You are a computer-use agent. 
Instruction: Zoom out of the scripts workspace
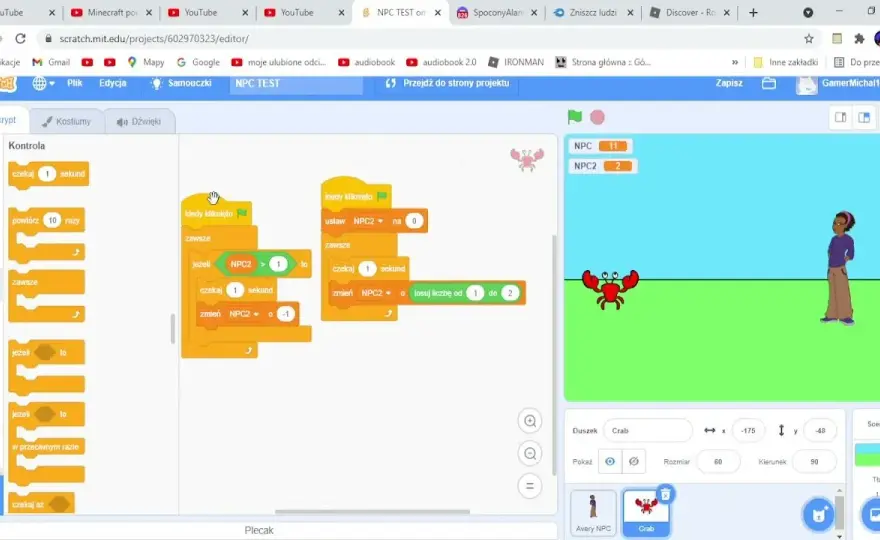pyautogui.click(x=530, y=453)
